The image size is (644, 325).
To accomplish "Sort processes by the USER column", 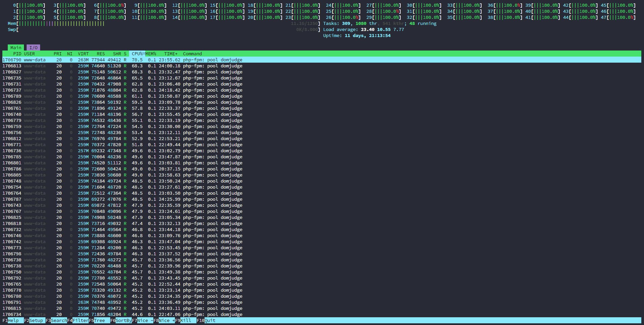I will (30, 54).
